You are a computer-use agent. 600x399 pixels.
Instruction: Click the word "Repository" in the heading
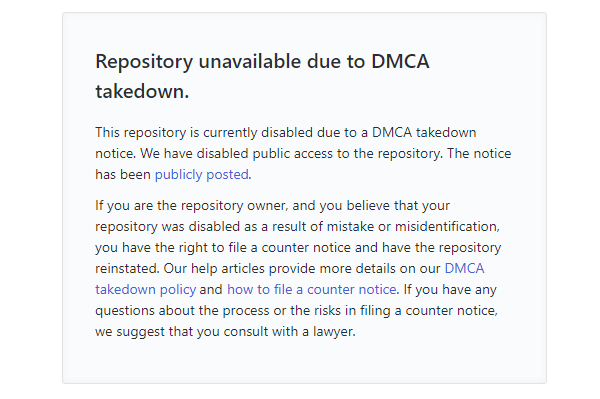pos(144,62)
